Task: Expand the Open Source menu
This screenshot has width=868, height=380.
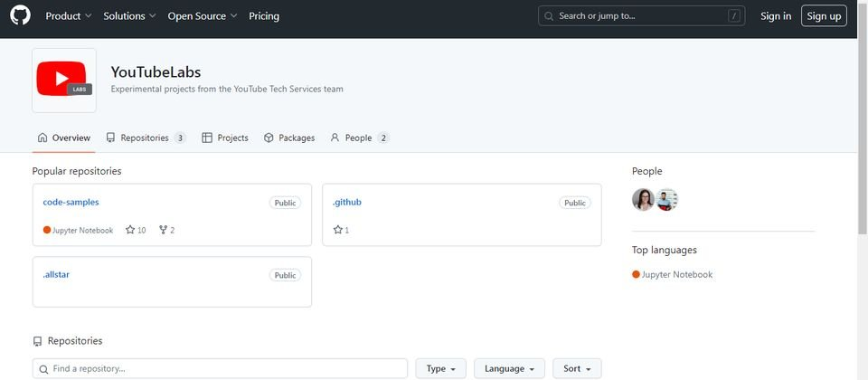Action: (x=202, y=16)
